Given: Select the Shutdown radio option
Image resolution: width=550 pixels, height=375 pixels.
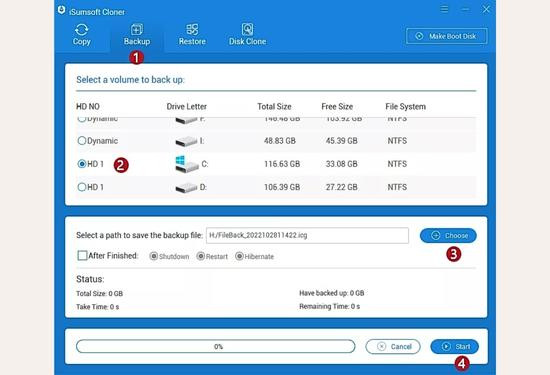Looking at the screenshot, I should 153,256.
